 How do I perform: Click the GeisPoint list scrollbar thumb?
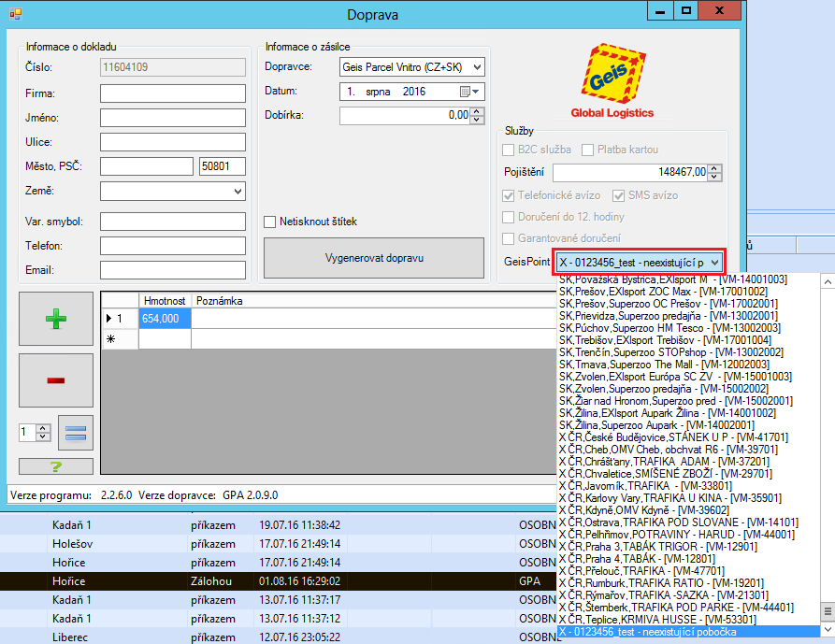tap(828, 611)
